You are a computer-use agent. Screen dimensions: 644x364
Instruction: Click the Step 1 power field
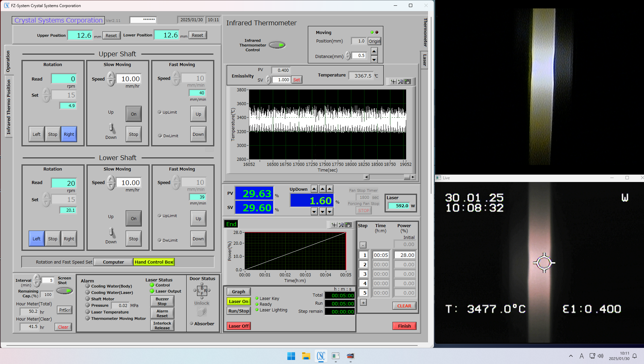pos(405,255)
